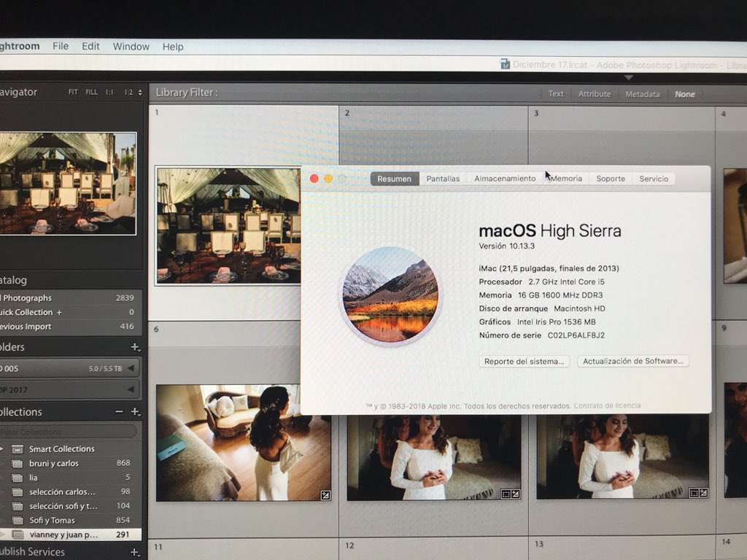Viewport: 747px width, 560px height.
Task: Choose Text in Library Filter
Action: tap(555, 94)
